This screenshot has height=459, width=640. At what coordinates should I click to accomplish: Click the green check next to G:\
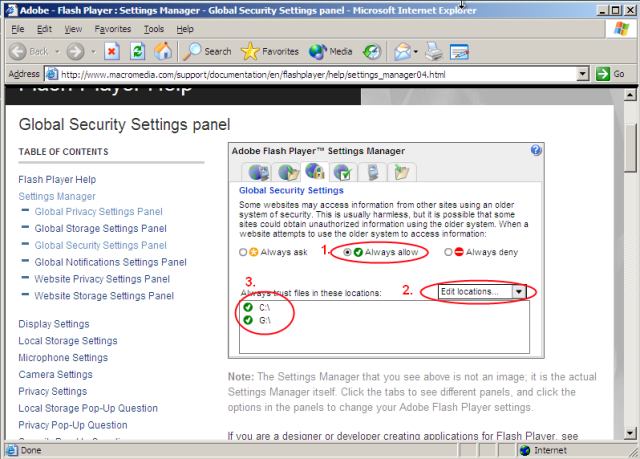pyautogui.click(x=248, y=320)
